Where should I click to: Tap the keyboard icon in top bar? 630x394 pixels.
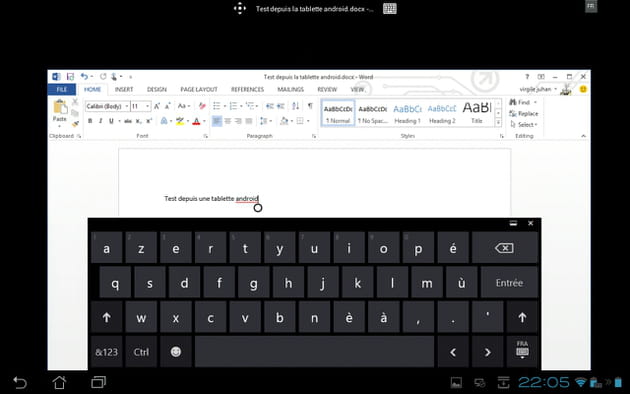click(x=390, y=8)
